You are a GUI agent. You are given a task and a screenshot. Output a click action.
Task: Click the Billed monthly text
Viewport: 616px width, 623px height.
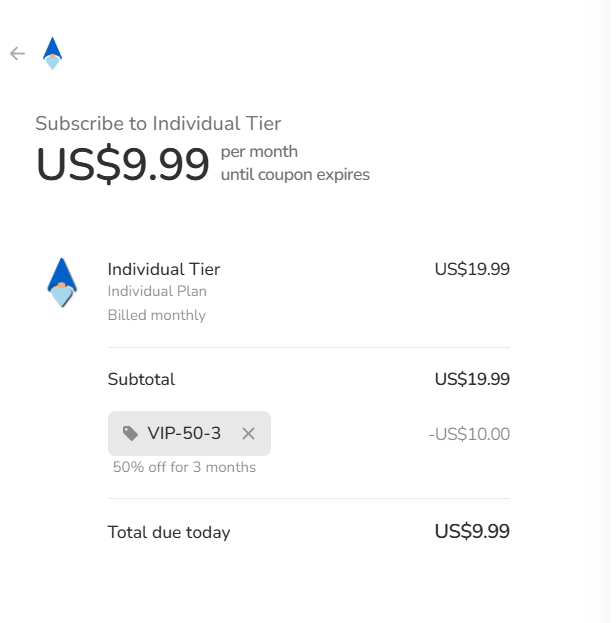click(x=157, y=315)
